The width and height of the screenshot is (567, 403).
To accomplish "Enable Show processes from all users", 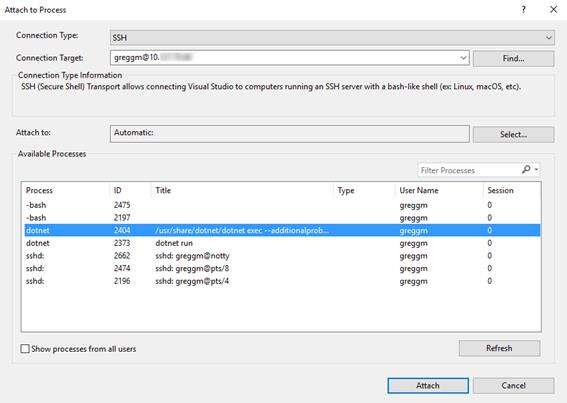I will click(x=25, y=349).
